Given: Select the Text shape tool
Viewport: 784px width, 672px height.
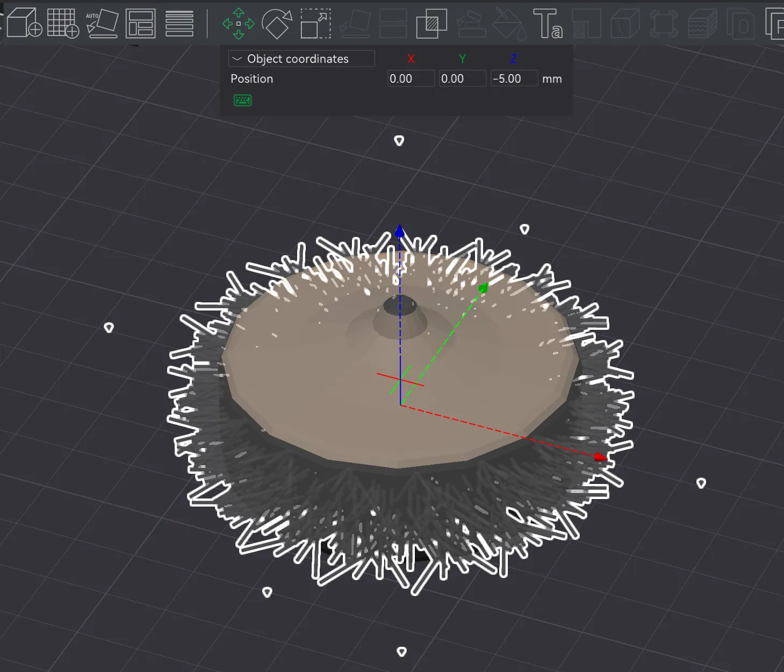Looking at the screenshot, I should (x=548, y=24).
